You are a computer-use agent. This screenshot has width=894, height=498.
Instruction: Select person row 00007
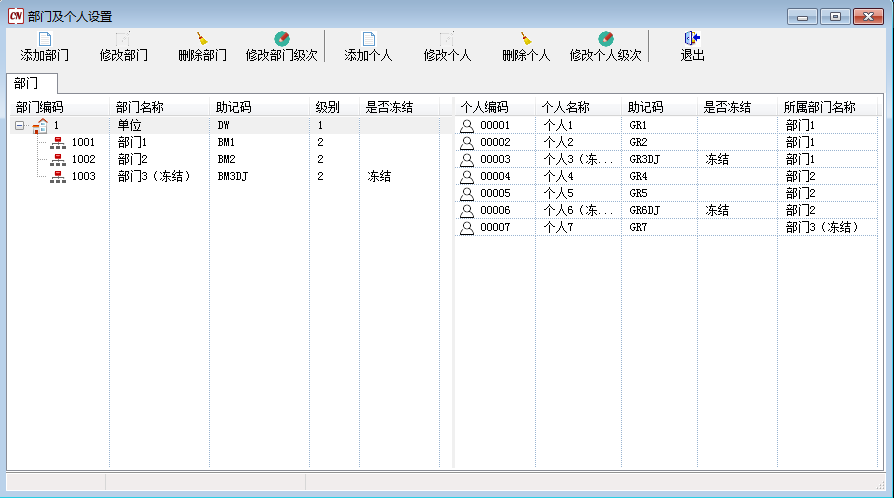pyautogui.click(x=495, y=228)
